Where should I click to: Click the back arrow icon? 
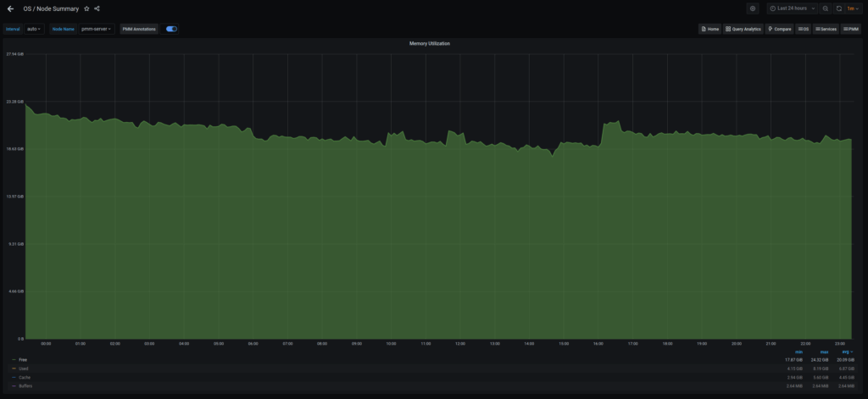click(10, 8)
